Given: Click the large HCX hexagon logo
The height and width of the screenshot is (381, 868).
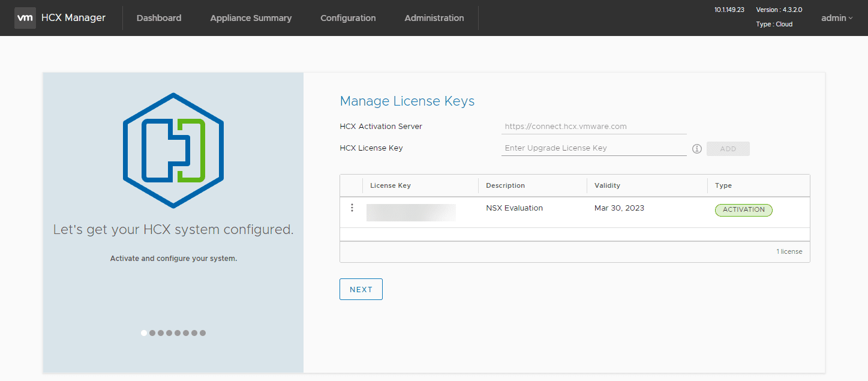Looking at the screenshot, I should (173, 151).
